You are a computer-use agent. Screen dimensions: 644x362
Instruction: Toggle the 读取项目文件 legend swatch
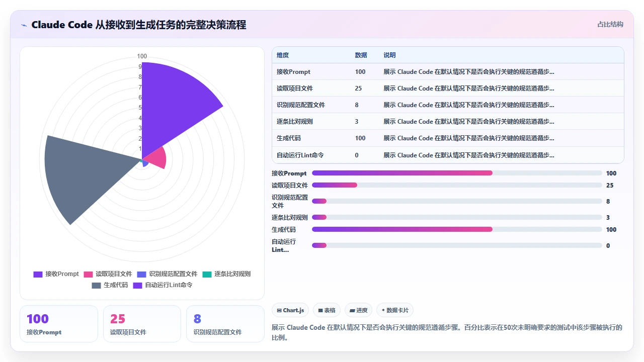coord(88,274)
